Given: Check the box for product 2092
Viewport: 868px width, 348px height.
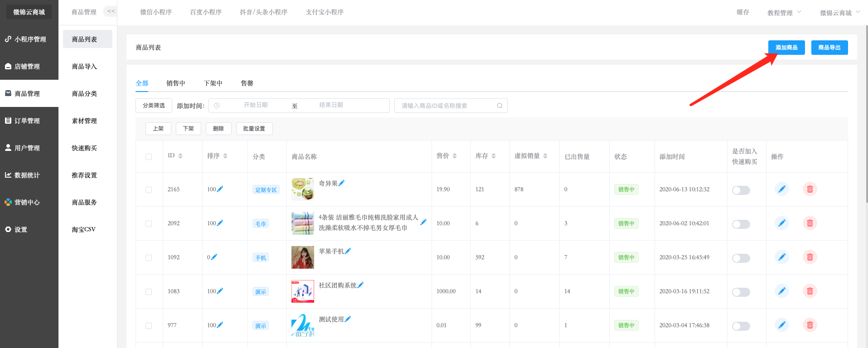Looking at the screenshot, I should pos(149,224).
